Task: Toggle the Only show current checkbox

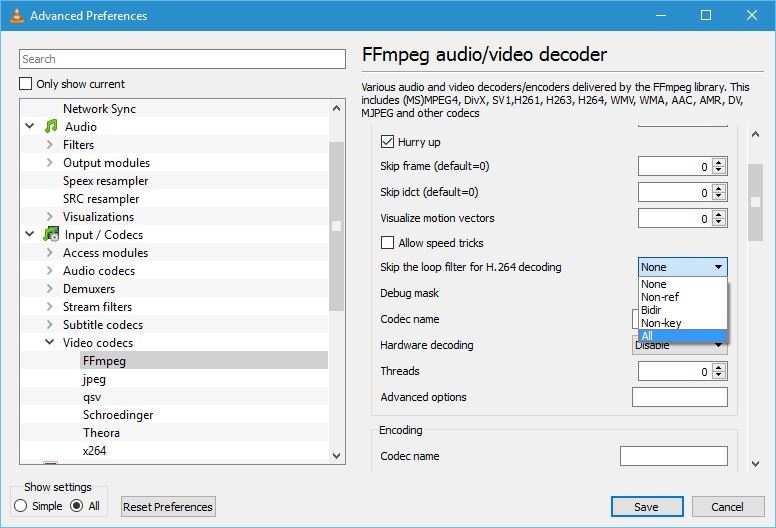Action: [26, 84]
